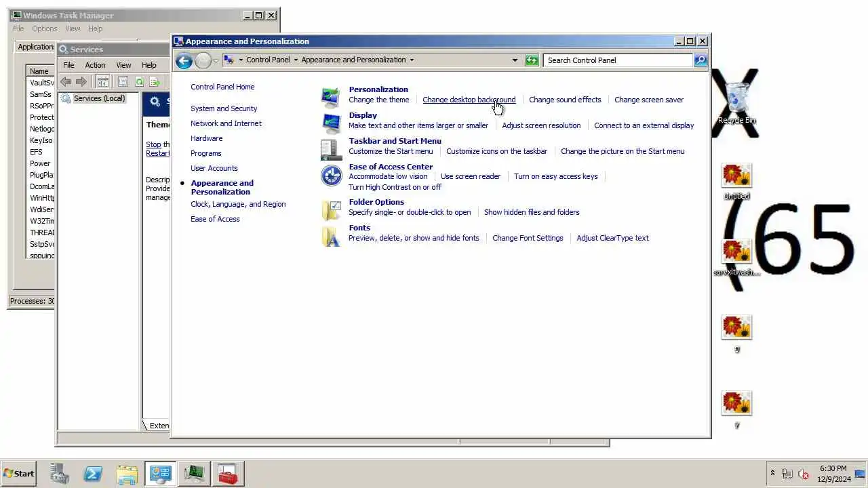Switch to Task Manager taskbar button
This screenshot has height=488, width=868.
(x=194, y=474)
